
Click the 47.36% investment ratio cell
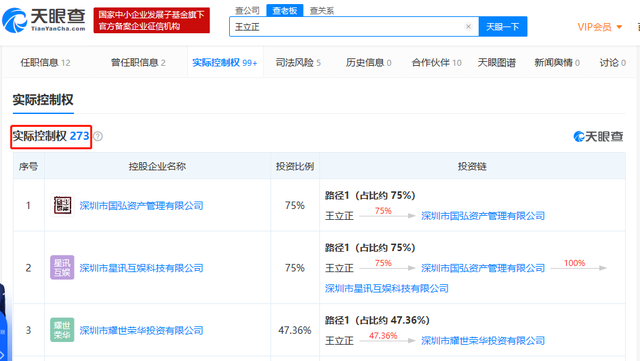point(295,330)
